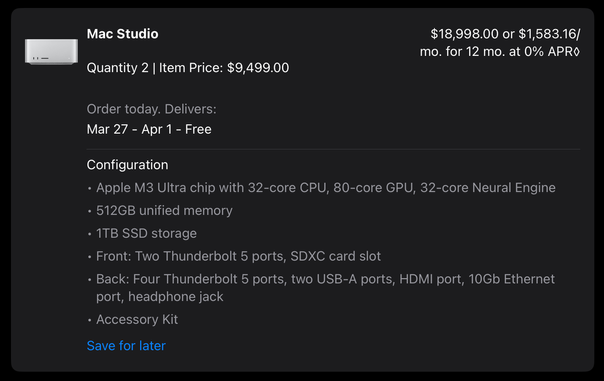This screenshot has height=381, width=604.
Task: Click the APR footnote diamond symbol
Action: [576, 52]
